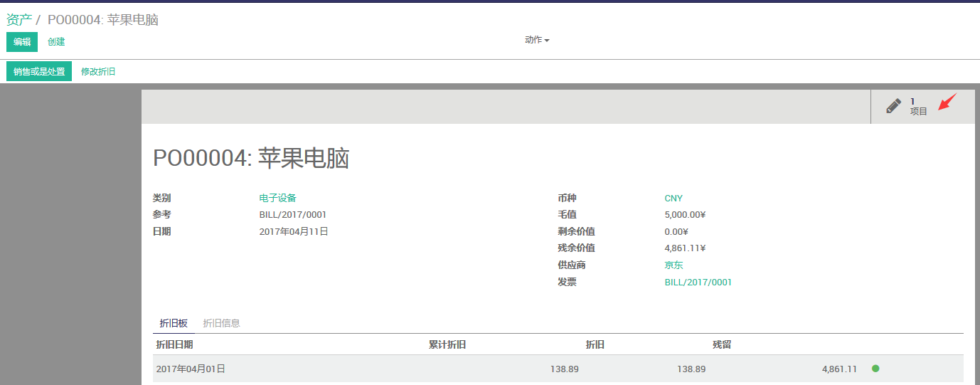The image size is (980, 385).
Task: Switch to the 折旧板 tab
Action: (x=174, y=323)
